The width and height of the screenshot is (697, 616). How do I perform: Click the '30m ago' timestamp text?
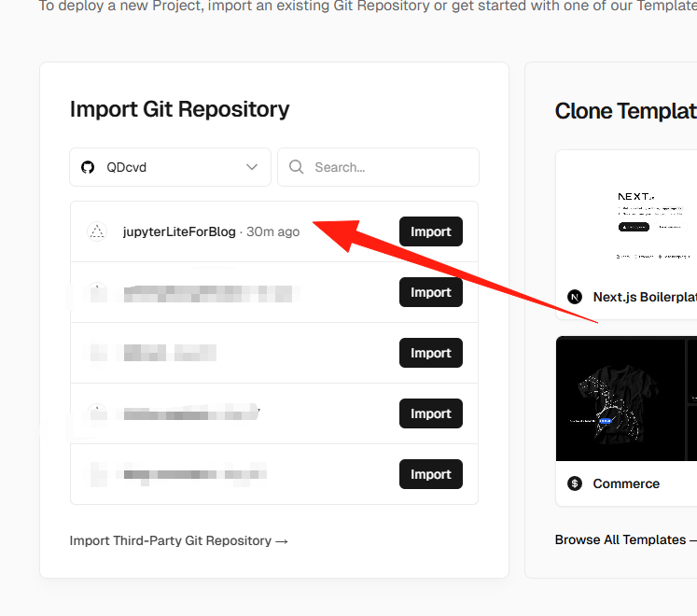pos(273,231)
